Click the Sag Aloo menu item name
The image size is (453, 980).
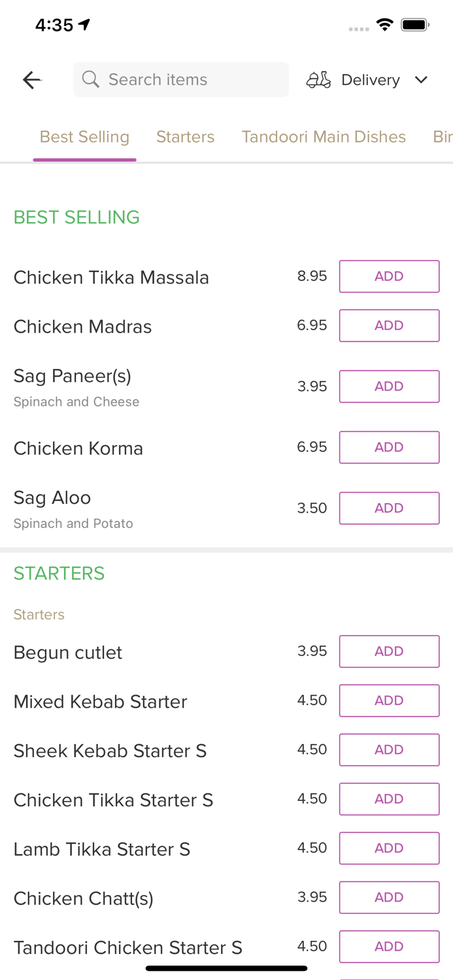pos(52,498)
